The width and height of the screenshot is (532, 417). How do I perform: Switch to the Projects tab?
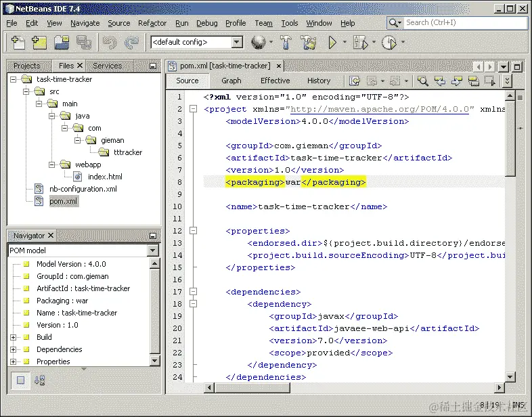(x=27, y=66)
